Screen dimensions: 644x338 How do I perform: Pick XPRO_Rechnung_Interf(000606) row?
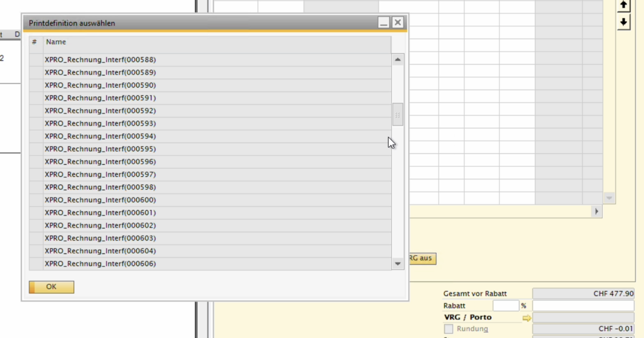(100, 264)
